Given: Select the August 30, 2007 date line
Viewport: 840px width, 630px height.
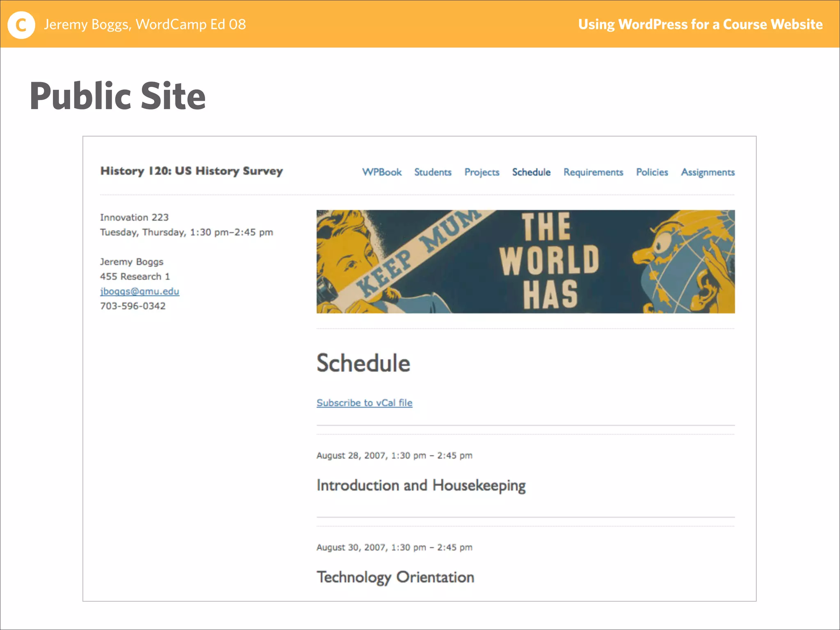Looking at the screenshot, I should [394, 548].
